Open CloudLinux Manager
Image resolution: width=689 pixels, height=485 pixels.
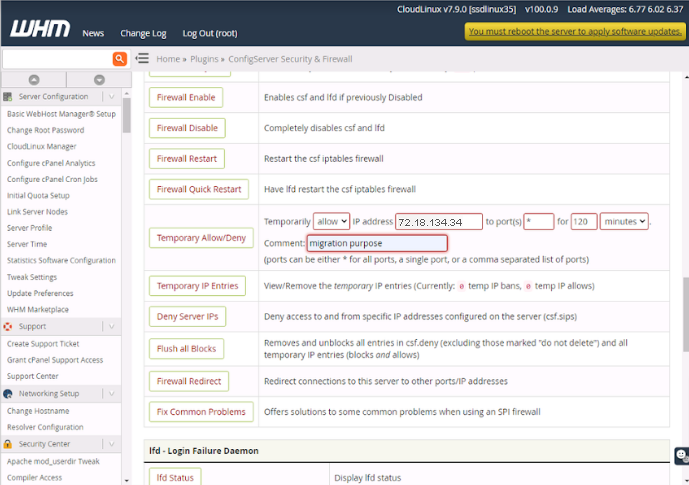click(42, 146)
